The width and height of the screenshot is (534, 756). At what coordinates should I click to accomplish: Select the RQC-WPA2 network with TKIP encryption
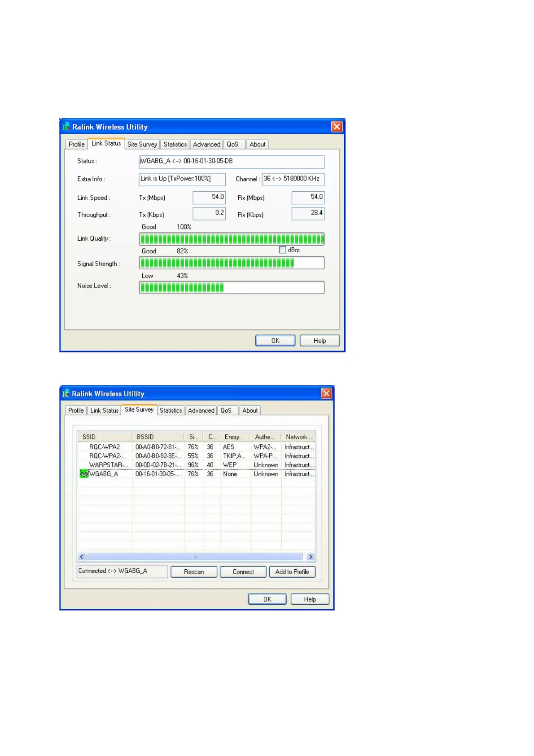tap(197, 456)
